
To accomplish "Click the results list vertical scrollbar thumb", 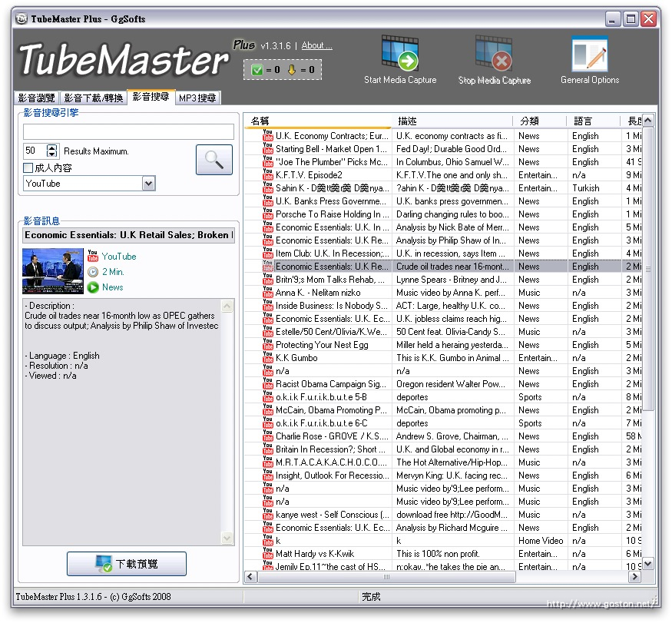I will coord(648,269).
